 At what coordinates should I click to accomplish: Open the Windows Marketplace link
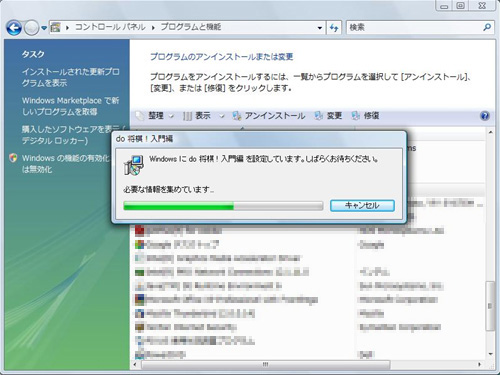tap(70, 106)
